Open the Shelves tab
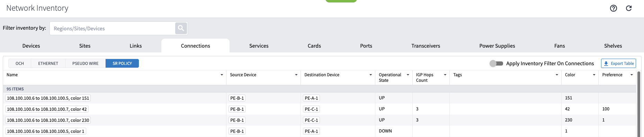 pyautogui.click(x=613, y=46)
